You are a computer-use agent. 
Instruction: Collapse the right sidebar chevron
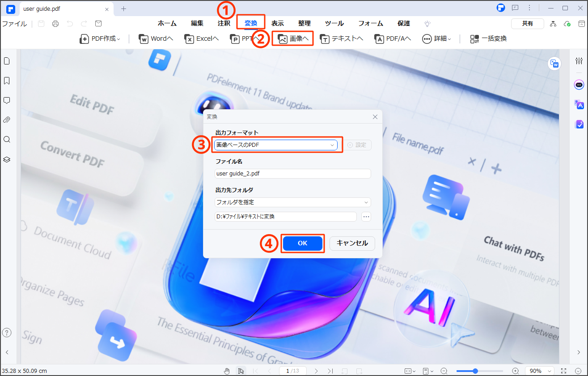click(x=579, y=352)
